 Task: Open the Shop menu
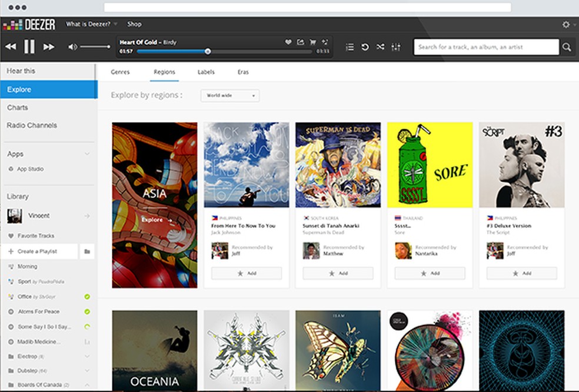(134, 24)
